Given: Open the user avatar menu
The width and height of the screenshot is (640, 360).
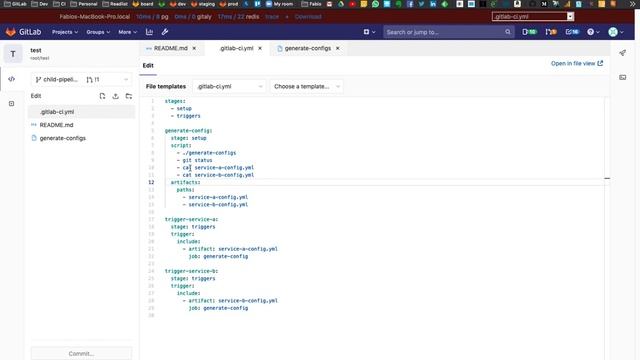Looking at the screenshot, I should [x=616, y=32].
